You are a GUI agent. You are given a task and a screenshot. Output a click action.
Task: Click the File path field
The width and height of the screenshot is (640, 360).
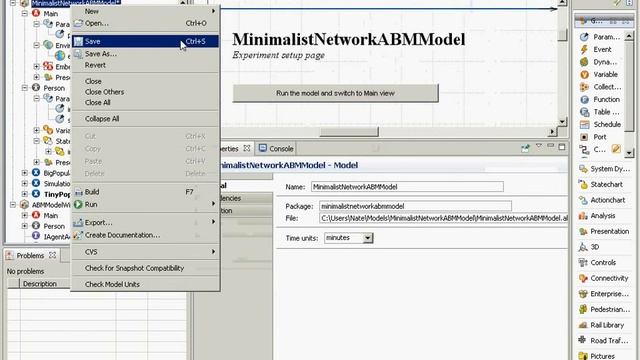click(x=443, y=218)
